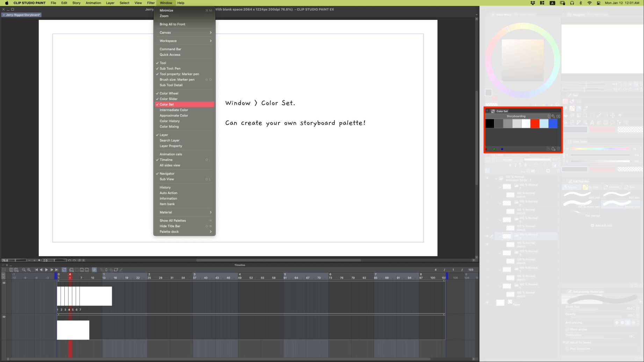644x362 pixels.
Task: Toggle loop play in the timeline
Action: tap(64, 270)
